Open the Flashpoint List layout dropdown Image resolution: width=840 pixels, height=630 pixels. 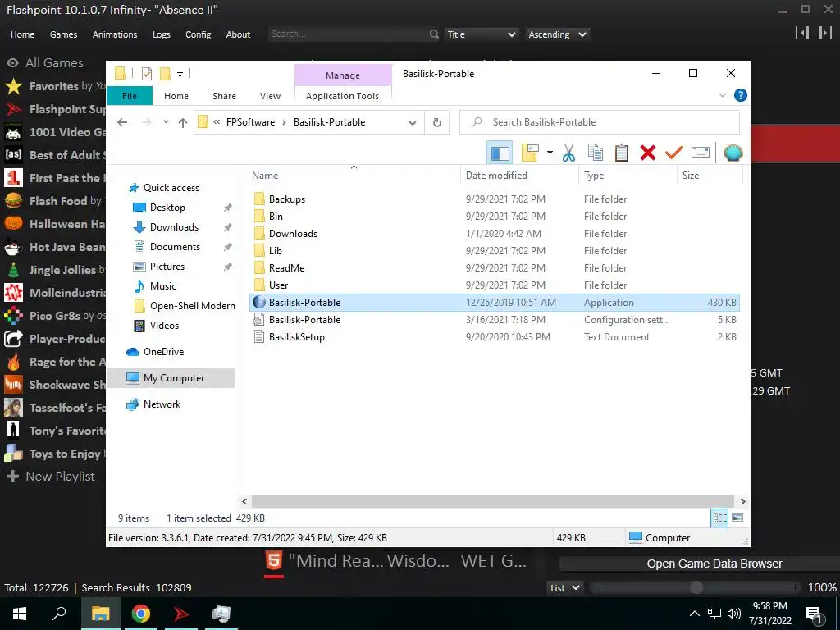tap(564, 587)
